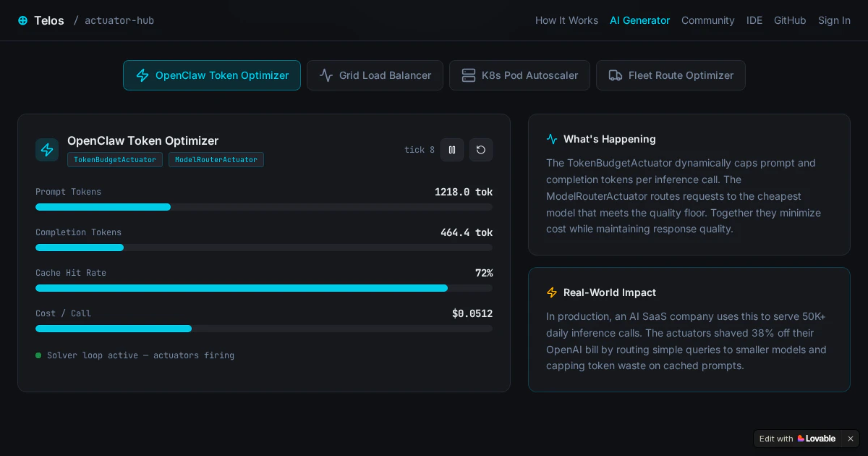The height and width of the screenshot is (456, 868).
Task: Go to AI Generator in the nav
Action: click(x=639, y=20)
